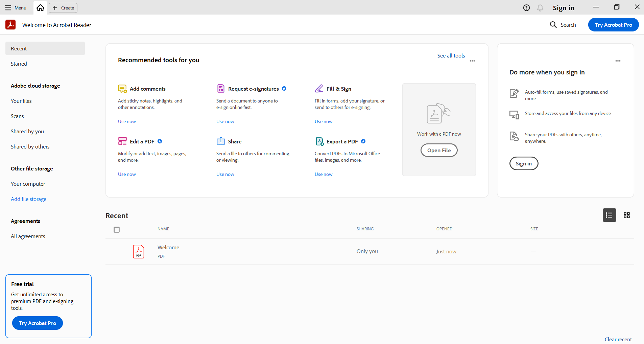
Task: Click the Request e-signatures tool icon
Action: 221,89
